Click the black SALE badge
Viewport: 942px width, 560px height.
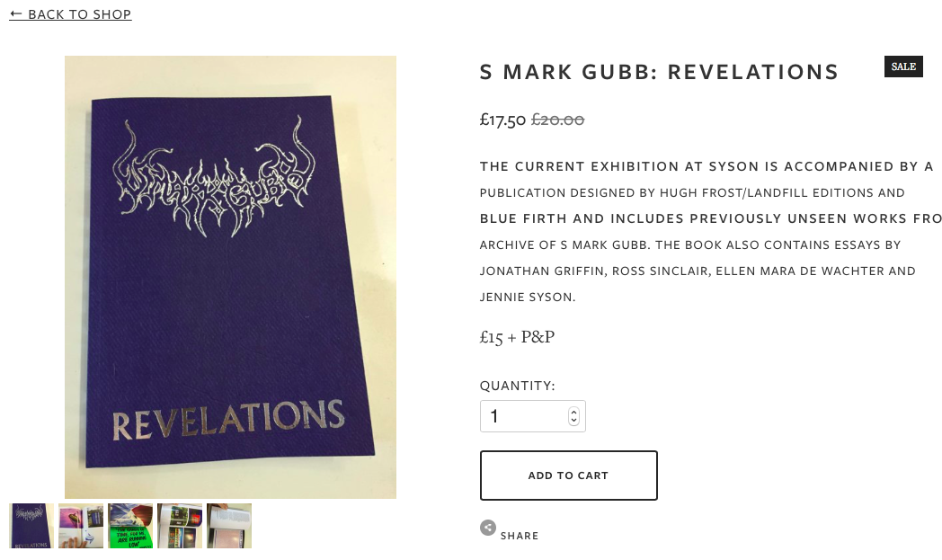903,67
